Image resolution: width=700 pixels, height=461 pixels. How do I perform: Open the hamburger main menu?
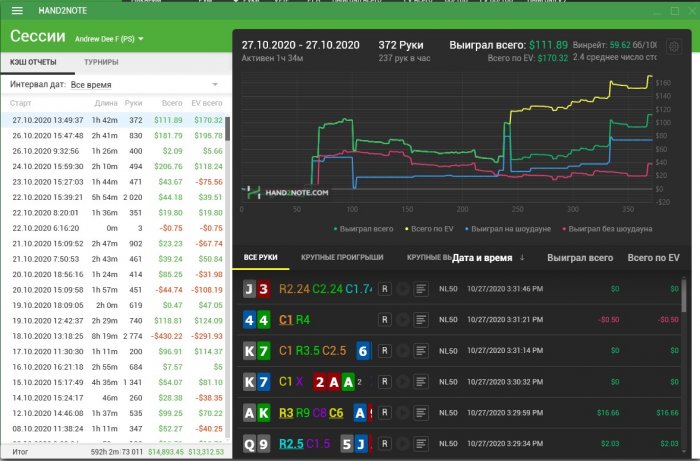click(17, 10)
